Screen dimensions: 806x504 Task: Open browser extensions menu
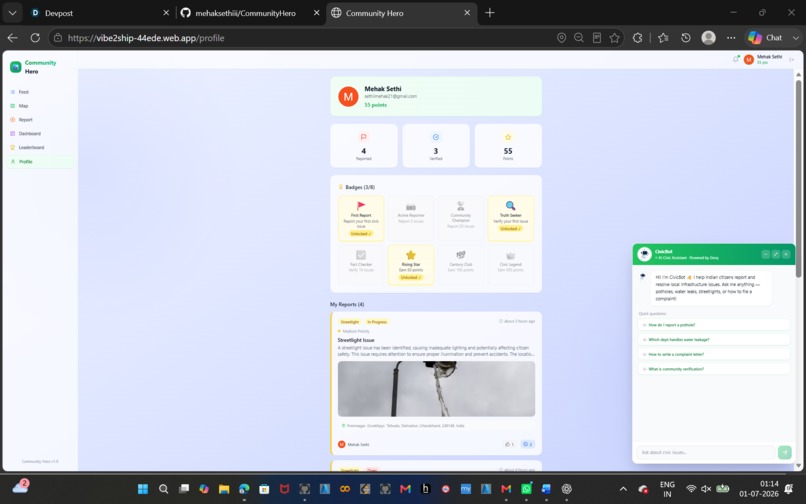637,38
